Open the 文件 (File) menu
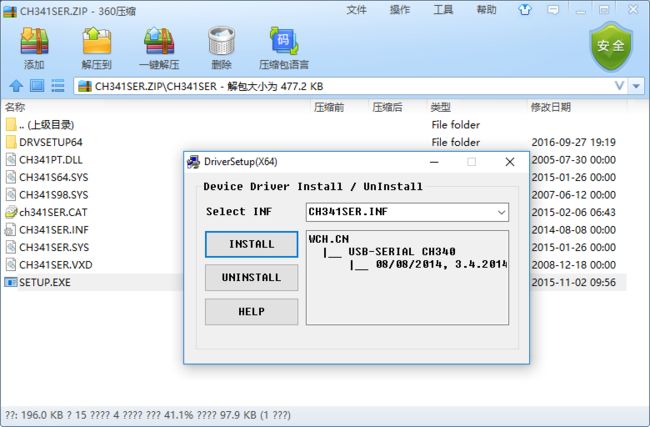This screenshot has height=427, width=650. pos(357,10)
